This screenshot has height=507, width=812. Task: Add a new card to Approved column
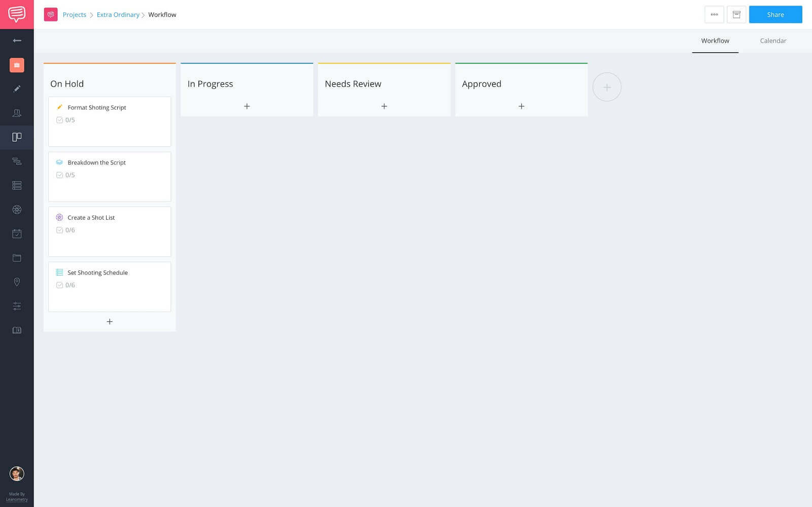coord(521,106)
